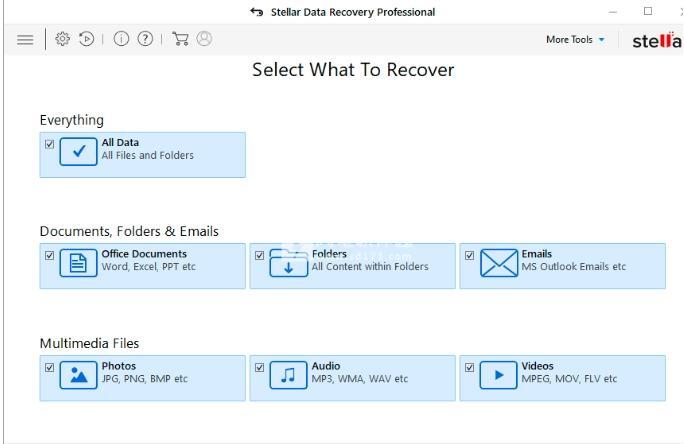Minimize the window
This screenshot has width=684, height=444.
(x=613, y=12)
